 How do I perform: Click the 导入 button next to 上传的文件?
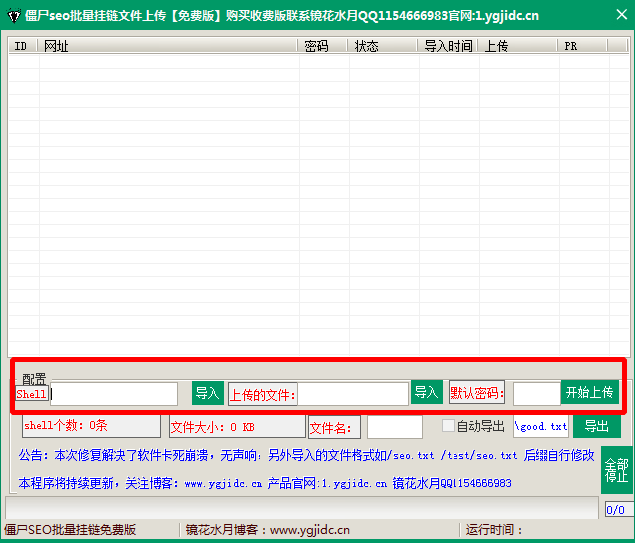pyautogui.click(x=426, y=392)
